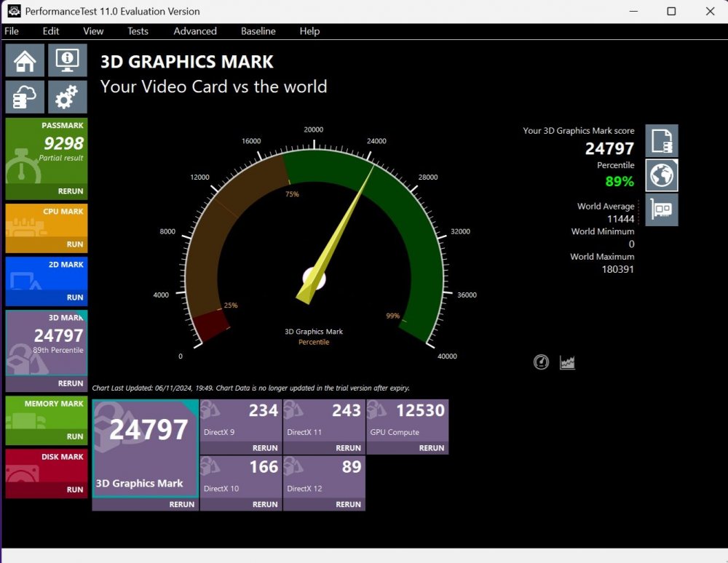Screen dimensions: 728x563
Task: Select the PassMark 9298 tile
Action: [47, 151]
